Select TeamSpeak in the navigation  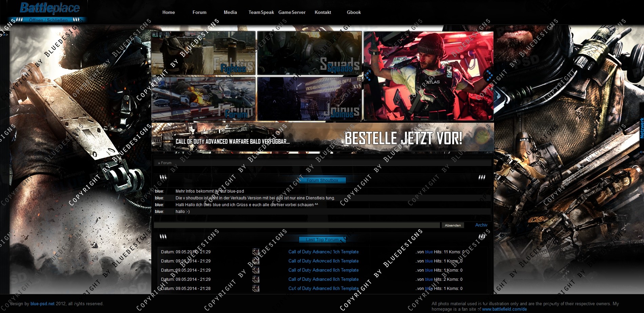click(261, 12)
